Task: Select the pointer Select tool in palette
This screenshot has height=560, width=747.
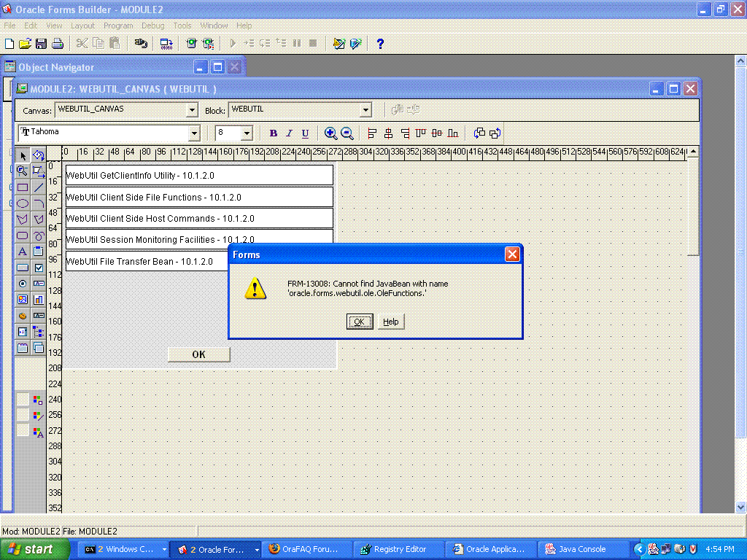Action: [x=23, y=156]
